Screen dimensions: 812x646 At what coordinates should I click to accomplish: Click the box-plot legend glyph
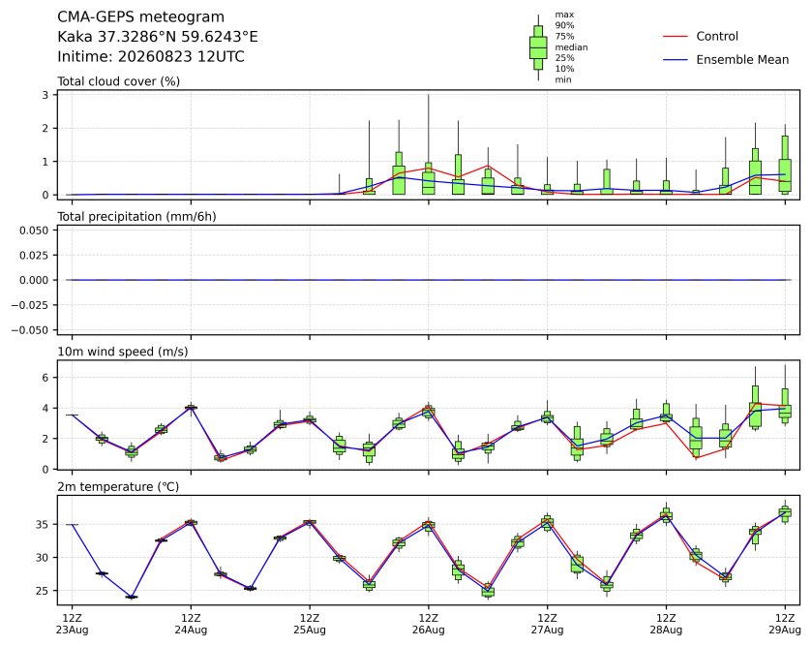(x=538, y=47)
